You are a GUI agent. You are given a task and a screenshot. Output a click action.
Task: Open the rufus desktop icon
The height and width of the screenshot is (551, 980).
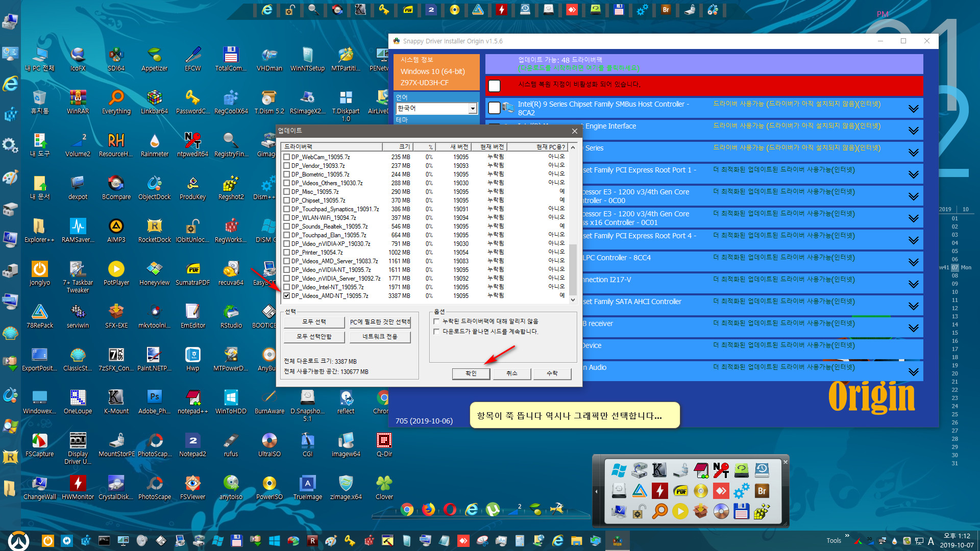[x=231, y=445]
